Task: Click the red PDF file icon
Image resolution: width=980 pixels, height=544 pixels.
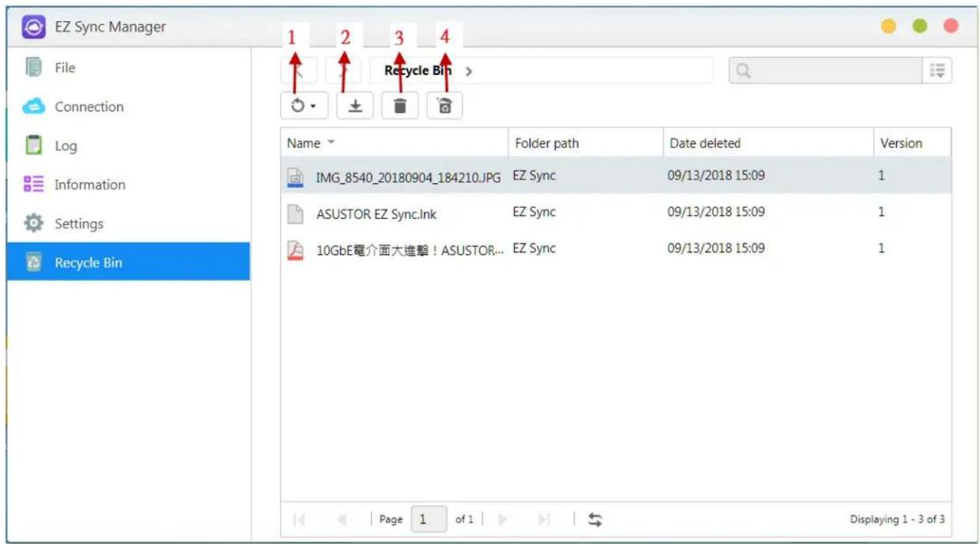Action: [x=295, y=251]
